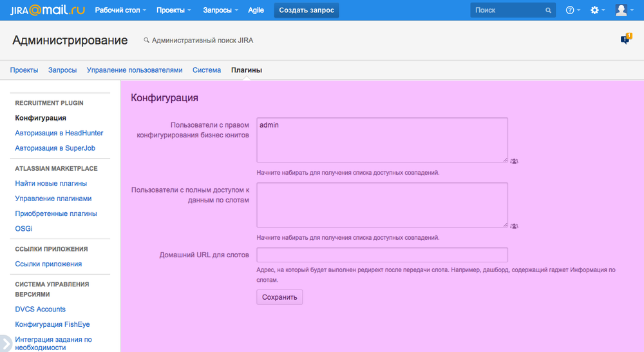Click the textarea containing admin
The image size is (644, 352).
[382, 140]
